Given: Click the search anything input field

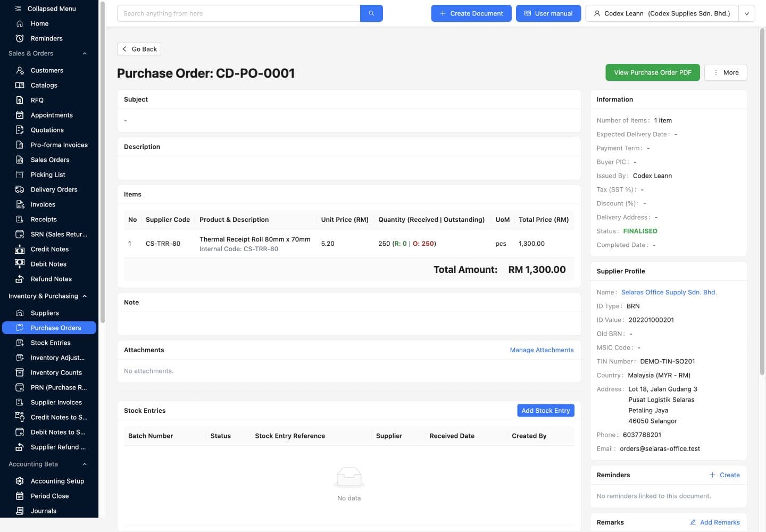Looking at the screenshot, I should coord(238,13).
